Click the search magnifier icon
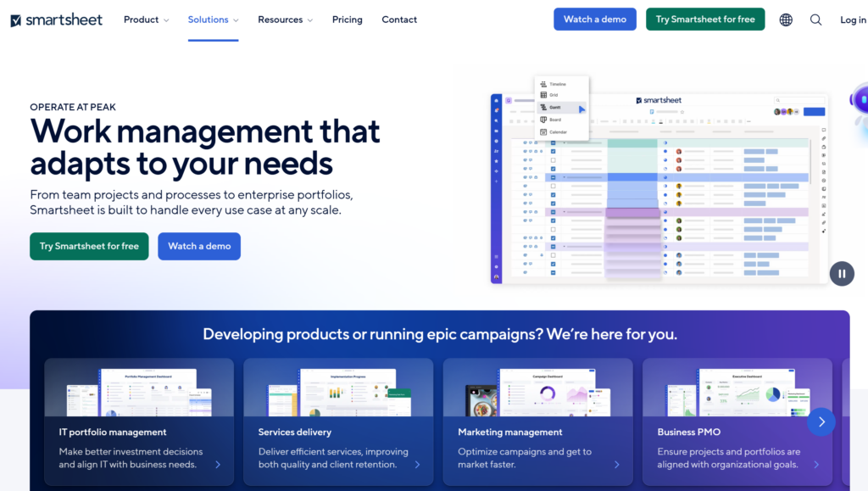Viewport: 868px width, 491px height. pyautogui.click(x=815, y=20)
